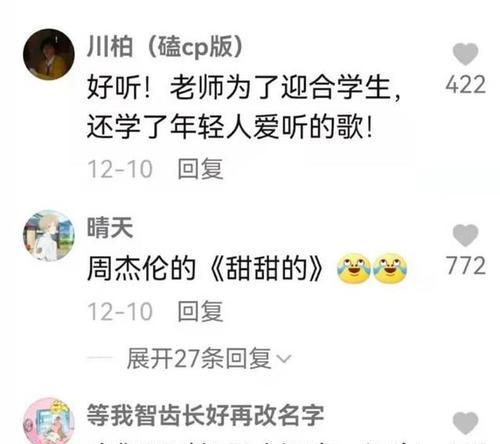Reply to 川柏's comment with 回复
This screenshot has width=500, height=444.
tap(200, 169)
